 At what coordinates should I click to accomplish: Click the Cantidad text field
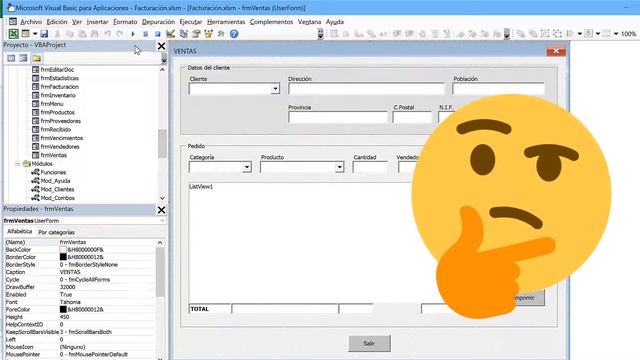tap(370, 167)
